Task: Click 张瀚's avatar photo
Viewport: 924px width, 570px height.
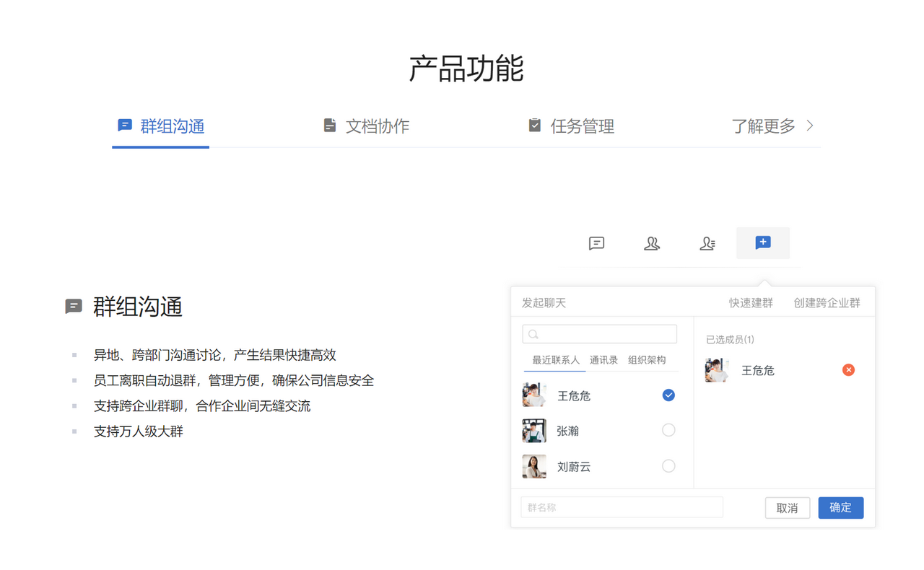Action: tap(534, 431)
